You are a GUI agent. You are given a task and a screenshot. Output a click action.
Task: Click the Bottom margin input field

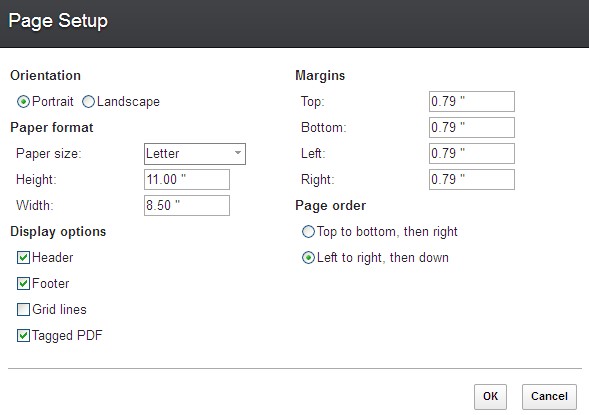[472, 127]
